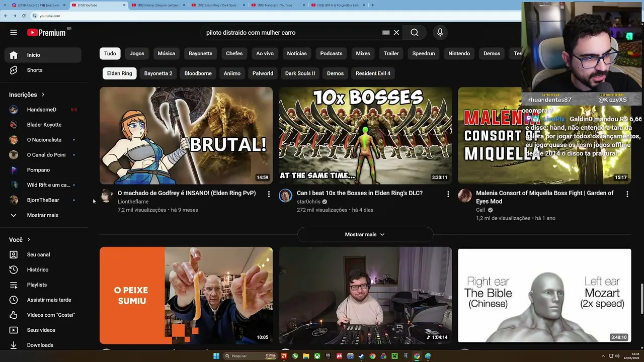Open Downloads in the sidebar

pyautogui.click(x=43, y=345)
